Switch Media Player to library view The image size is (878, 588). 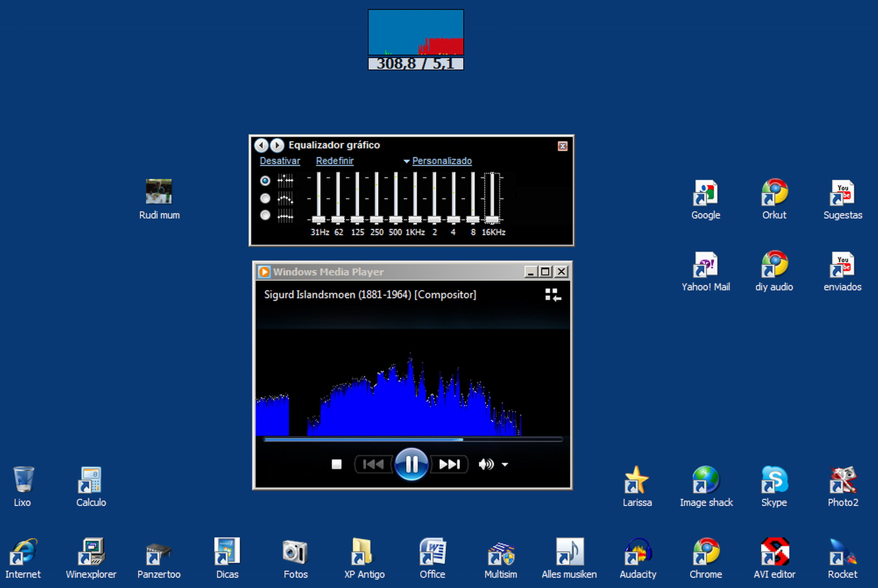point(553,295)
